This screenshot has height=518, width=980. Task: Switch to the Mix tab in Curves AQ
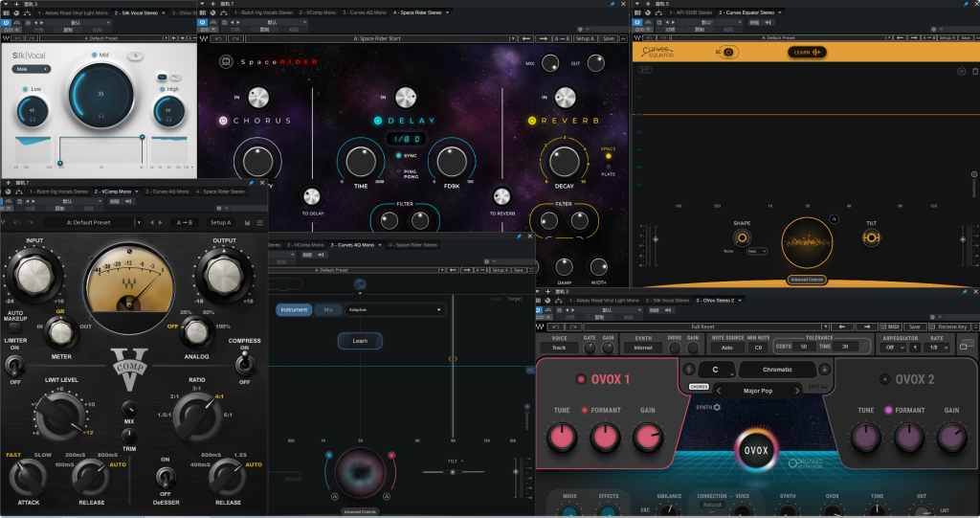[328, 309]
